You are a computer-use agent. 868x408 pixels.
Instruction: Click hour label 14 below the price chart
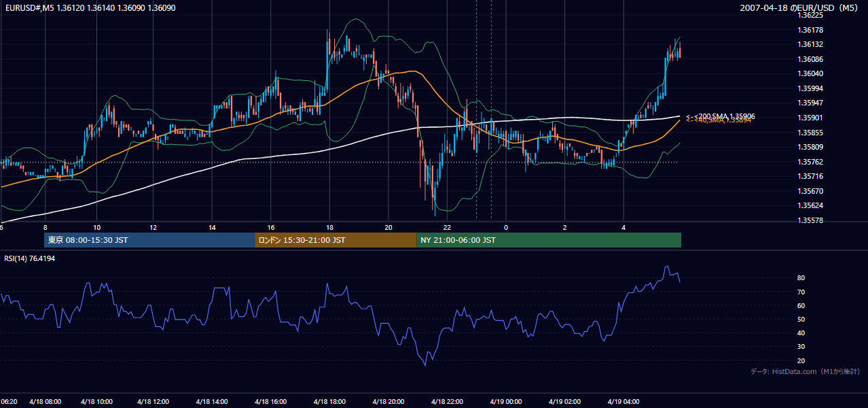point(213,227)
